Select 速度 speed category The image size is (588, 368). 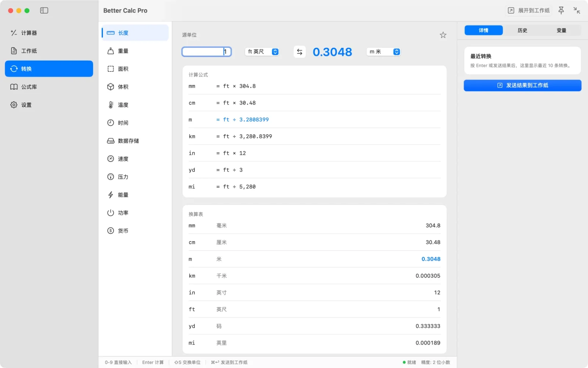tap(135, 159)
